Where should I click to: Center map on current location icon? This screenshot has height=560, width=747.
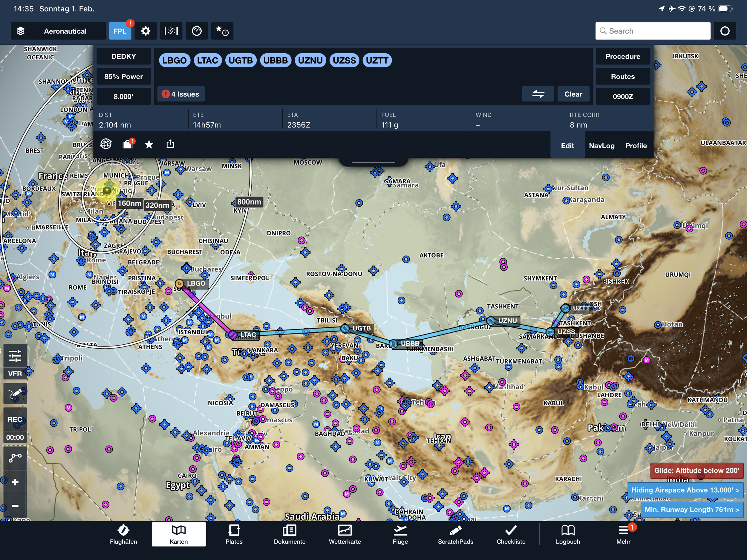click(x=725, y=31)
